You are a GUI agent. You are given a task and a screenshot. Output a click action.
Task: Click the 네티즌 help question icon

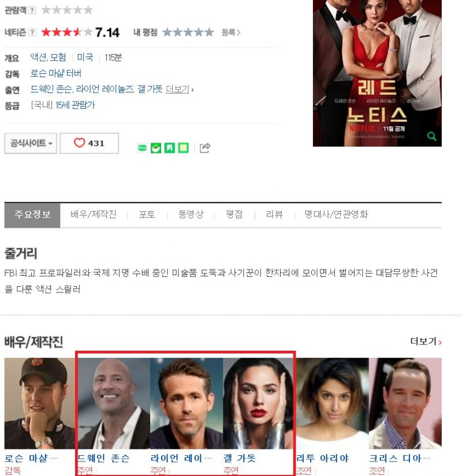(32, 32)
